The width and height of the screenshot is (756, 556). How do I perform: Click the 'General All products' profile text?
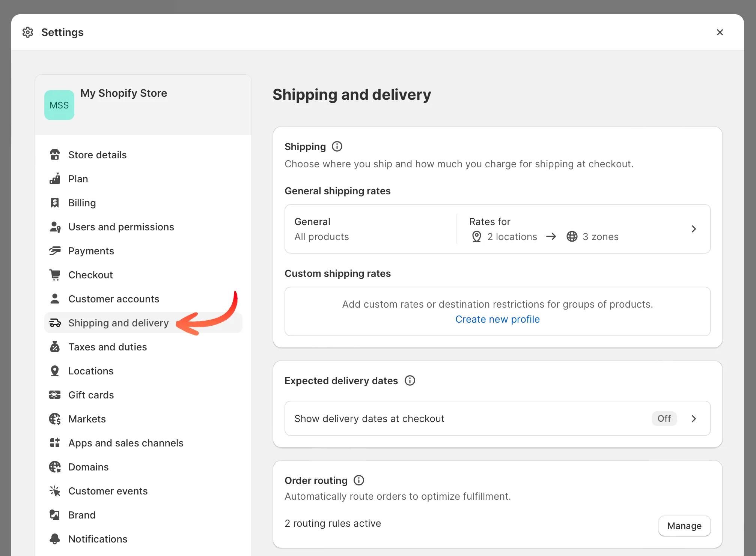322,229
